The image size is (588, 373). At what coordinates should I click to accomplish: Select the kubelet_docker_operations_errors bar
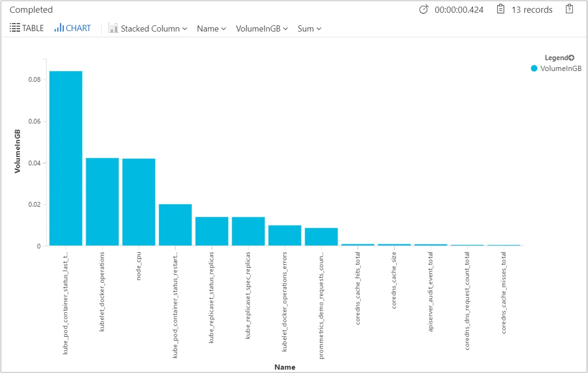point(285,236)
